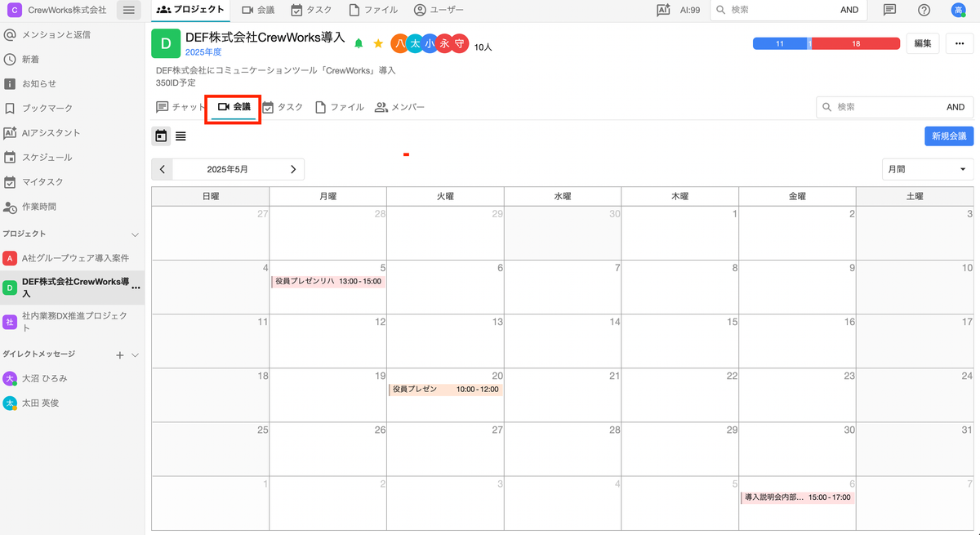
Task: Open the help question mark icon
Action: click(924, 10)
